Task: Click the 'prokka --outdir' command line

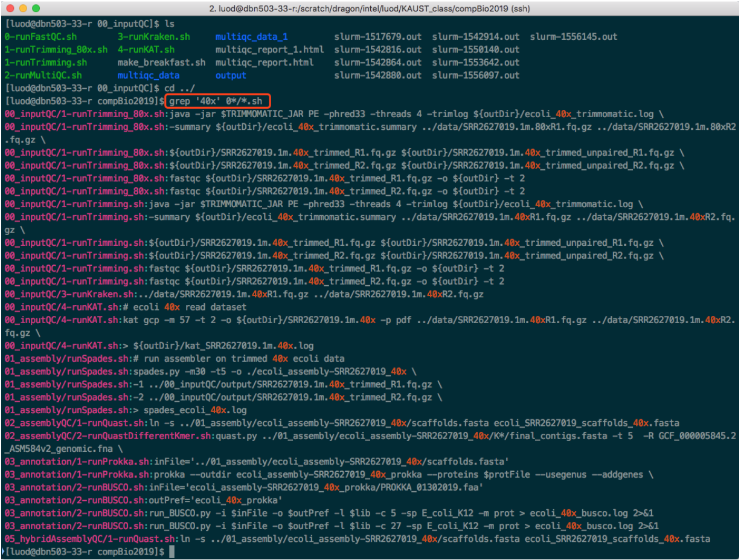Action: (329, 475)
